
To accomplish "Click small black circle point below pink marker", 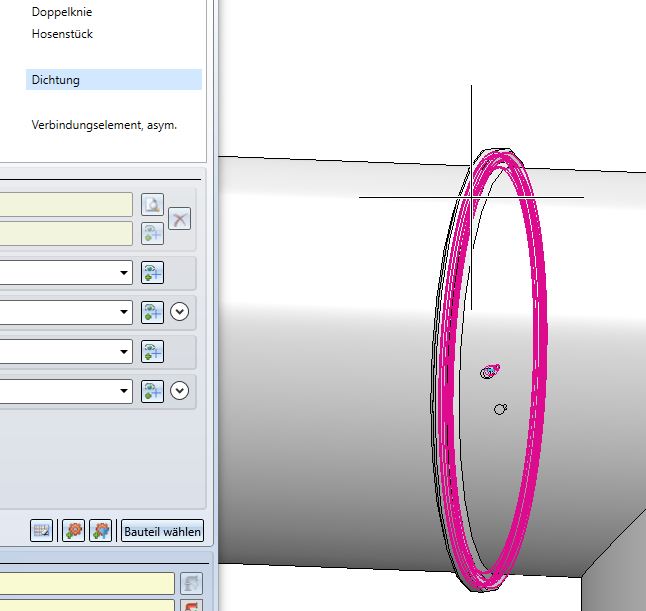I will pos(500,409).
